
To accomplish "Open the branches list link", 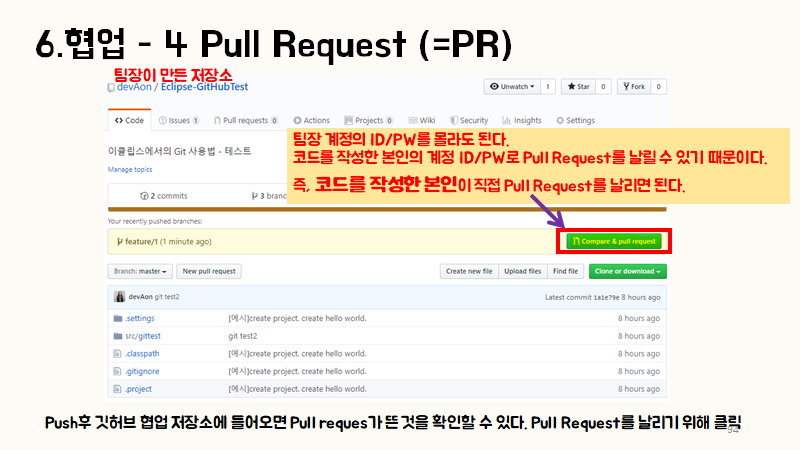I will coord(269,196).
